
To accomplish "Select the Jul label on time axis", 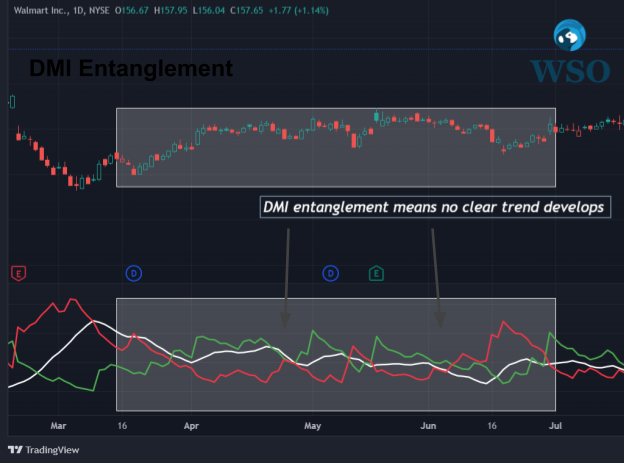I will (x=556, y=425).
